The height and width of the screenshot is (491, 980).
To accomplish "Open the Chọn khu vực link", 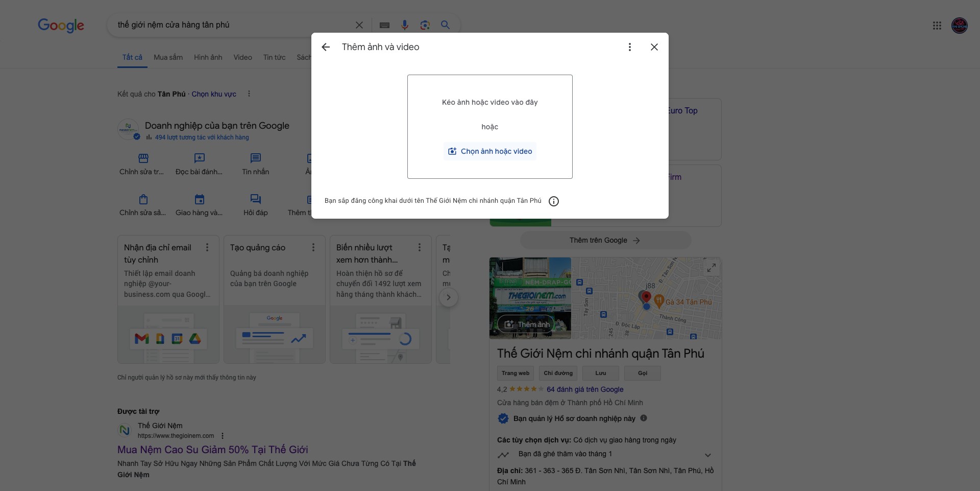I will point(214,94).
